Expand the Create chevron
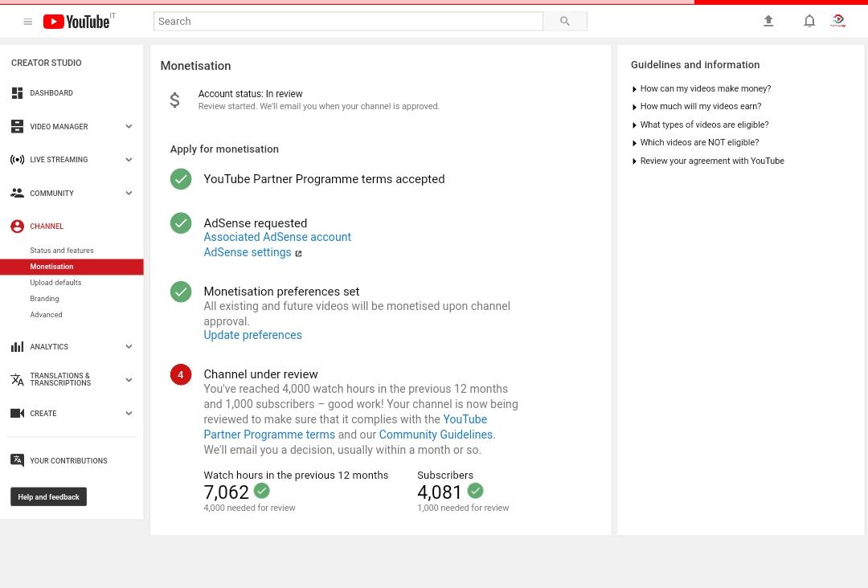 [x=129, y=413]
